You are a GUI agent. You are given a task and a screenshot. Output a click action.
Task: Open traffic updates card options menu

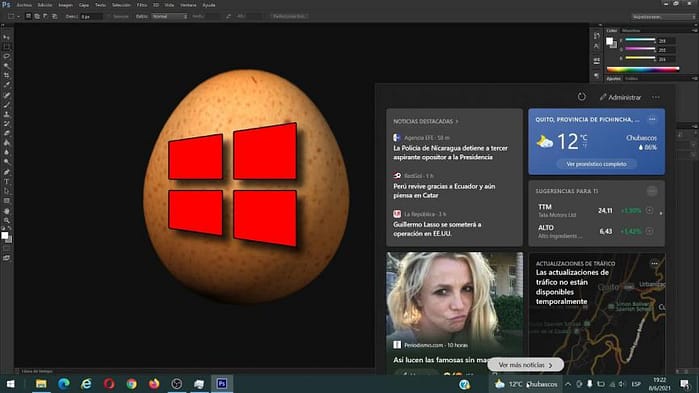[654, 263]
